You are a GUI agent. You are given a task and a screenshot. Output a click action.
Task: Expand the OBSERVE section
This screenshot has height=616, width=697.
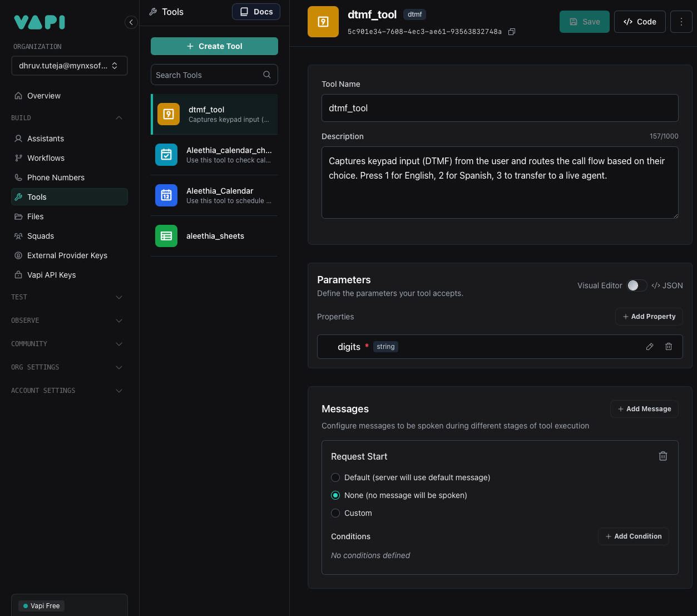pyautogui.click(x=119, y=321)
